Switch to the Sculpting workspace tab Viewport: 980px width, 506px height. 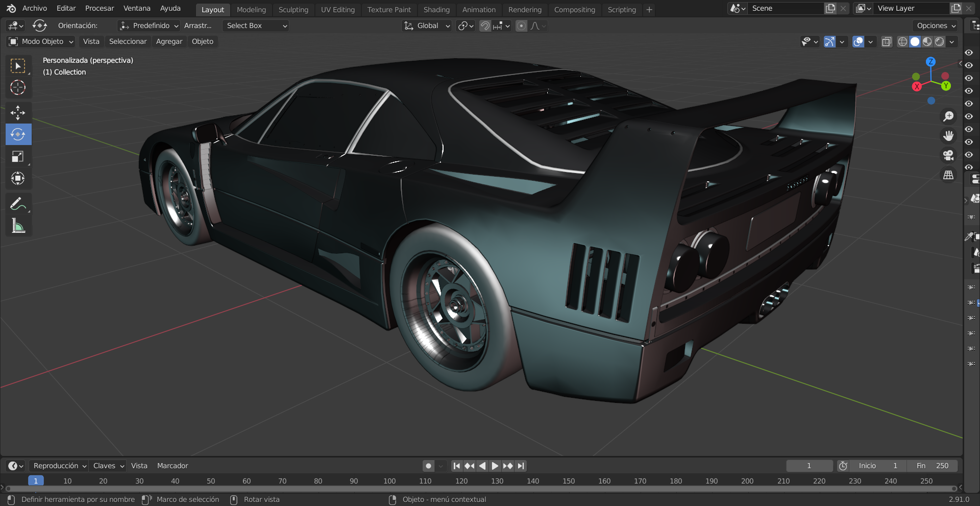click(293, 10)
